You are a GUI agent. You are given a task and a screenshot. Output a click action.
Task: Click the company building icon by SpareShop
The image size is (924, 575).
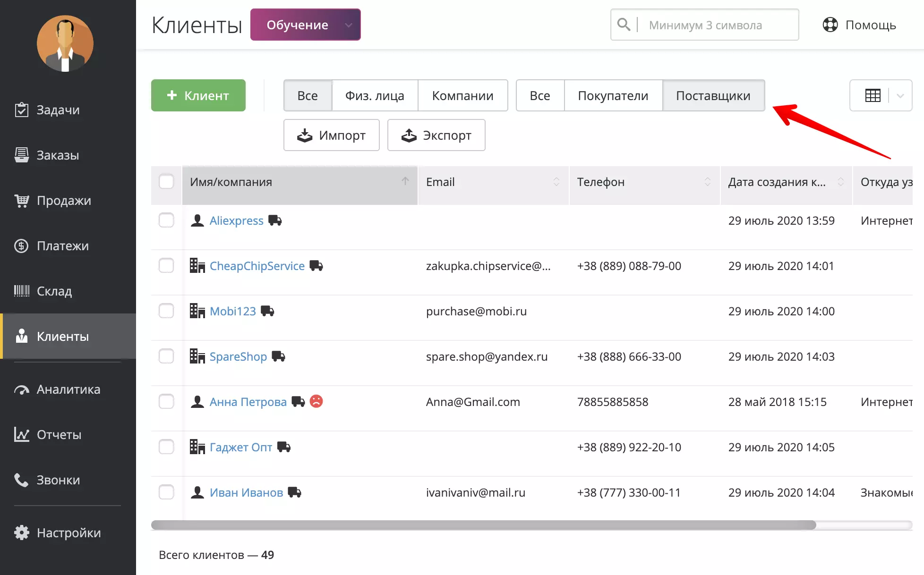197,356
